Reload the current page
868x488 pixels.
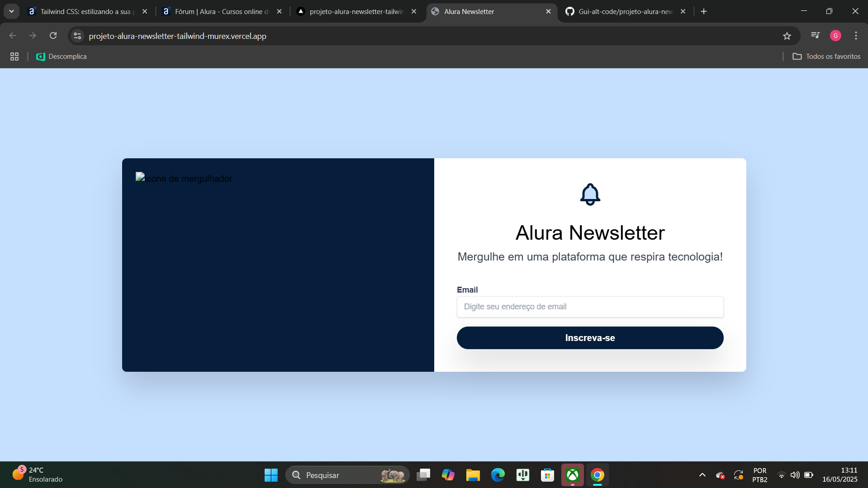tap(53, 36)
